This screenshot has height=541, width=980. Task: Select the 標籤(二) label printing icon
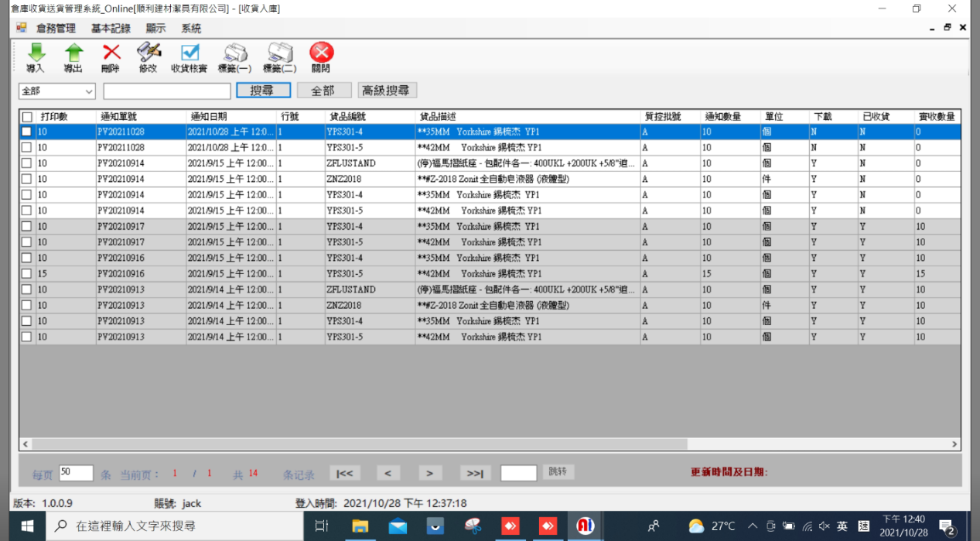pyautogui.click(x=279, y=57)
